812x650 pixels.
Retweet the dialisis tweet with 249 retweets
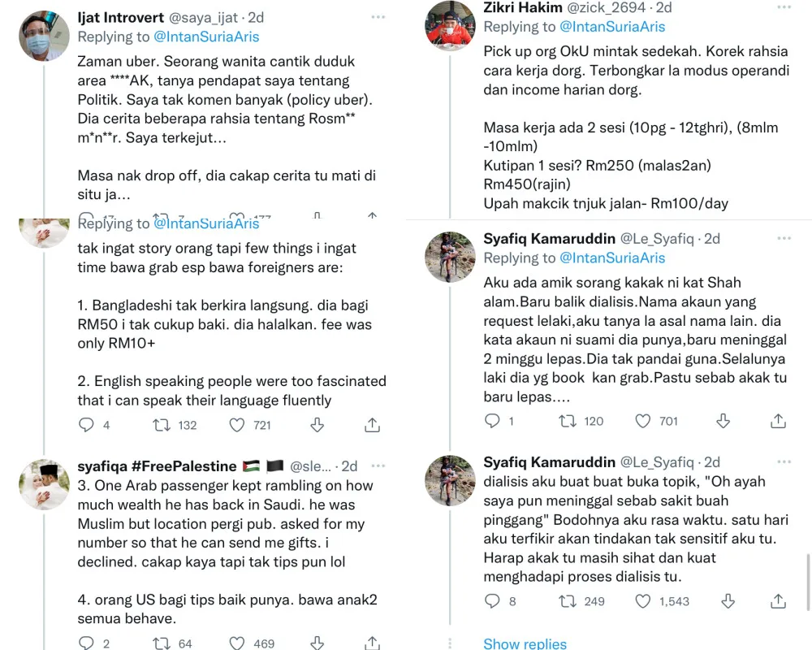(x=568, y=601)
